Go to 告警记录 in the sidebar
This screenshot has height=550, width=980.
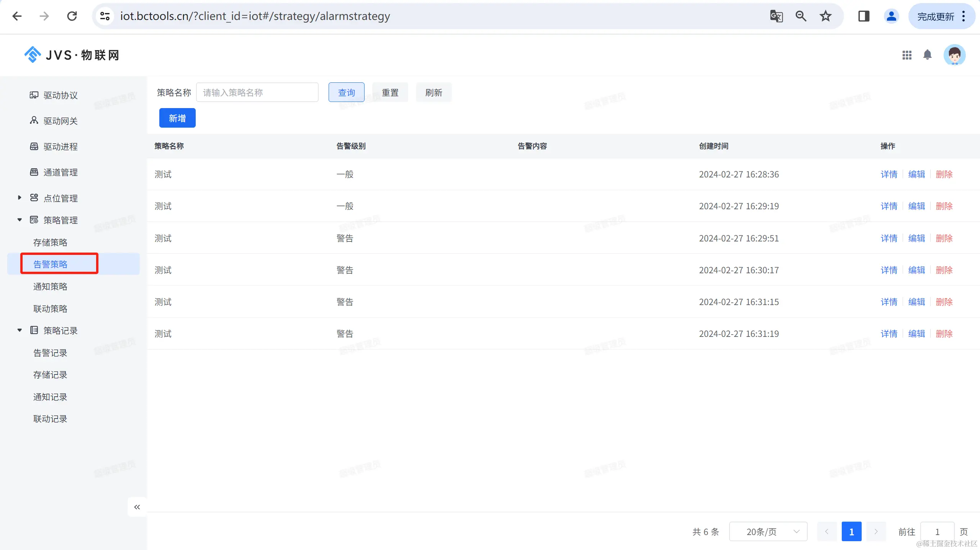[x=50, y=353]
